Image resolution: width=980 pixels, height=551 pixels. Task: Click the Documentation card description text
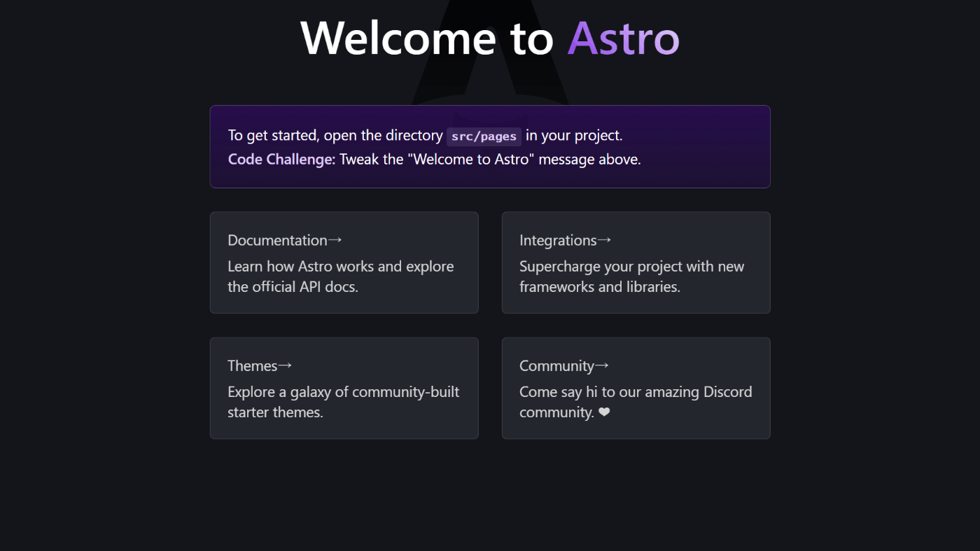point(340,276)
